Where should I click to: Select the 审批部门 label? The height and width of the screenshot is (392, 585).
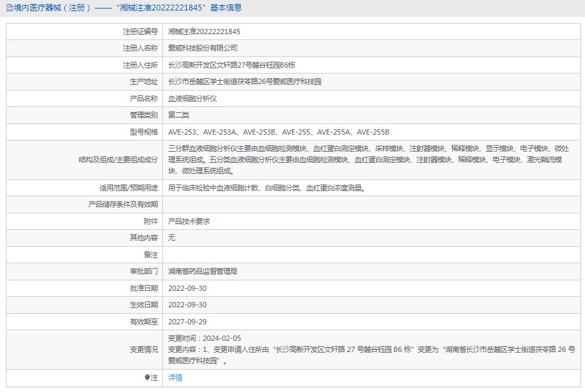tap(144, 272)
